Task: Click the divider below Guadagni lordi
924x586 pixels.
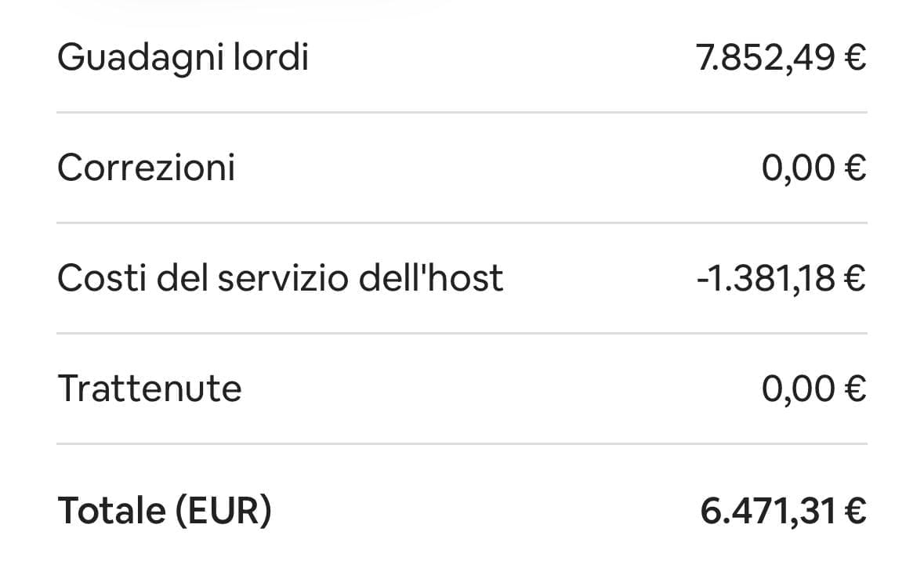Action: 462,112
